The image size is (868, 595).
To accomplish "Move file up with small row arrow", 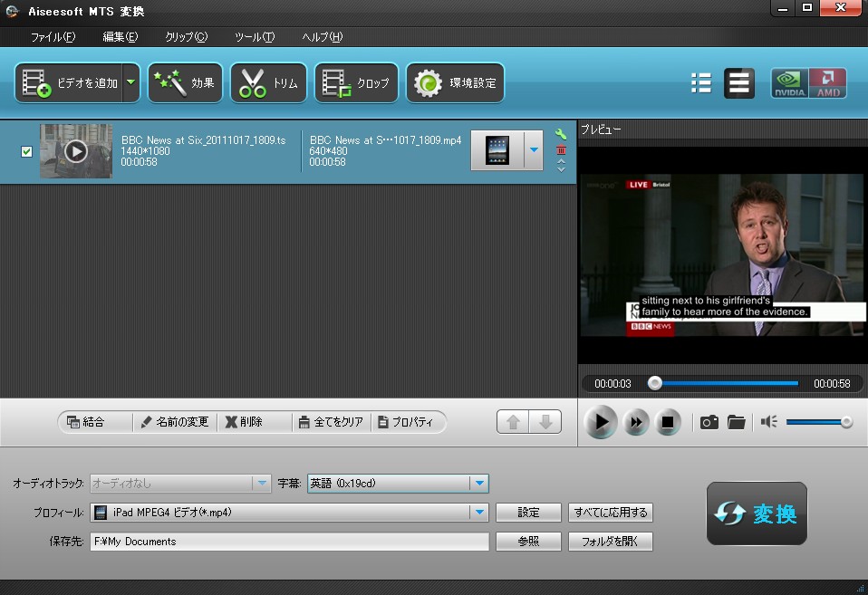I will coord(561,161).
